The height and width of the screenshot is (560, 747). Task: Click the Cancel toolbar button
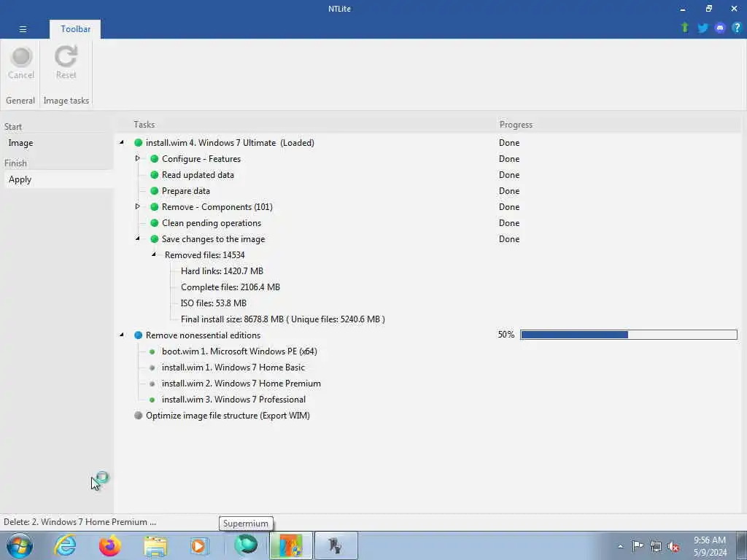[21, 63]
